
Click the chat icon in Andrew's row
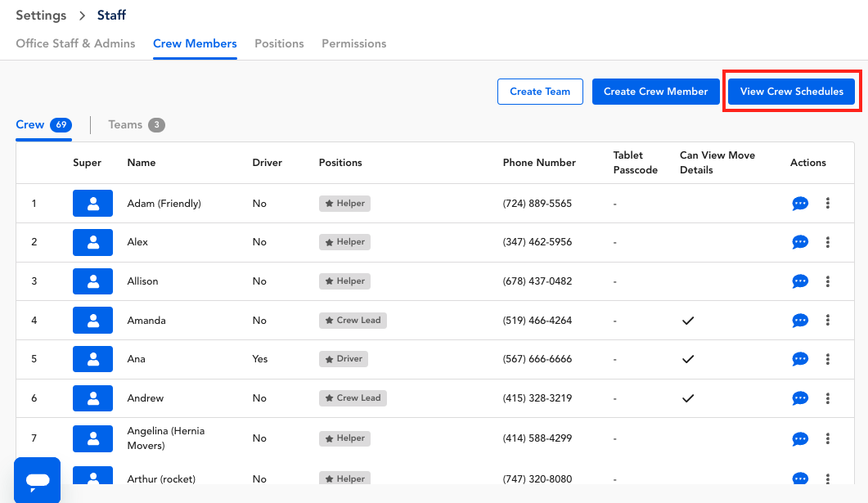[x=800, y=398]
